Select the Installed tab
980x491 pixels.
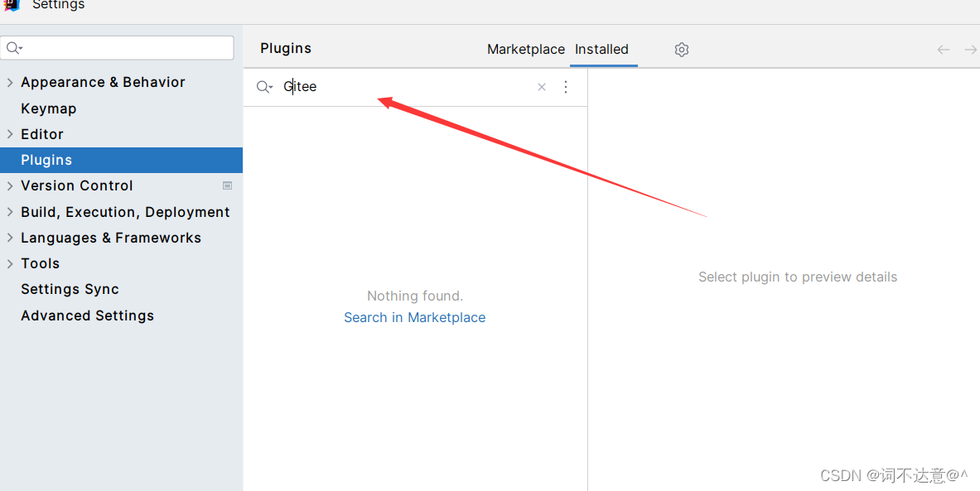[x=602, y=50]
